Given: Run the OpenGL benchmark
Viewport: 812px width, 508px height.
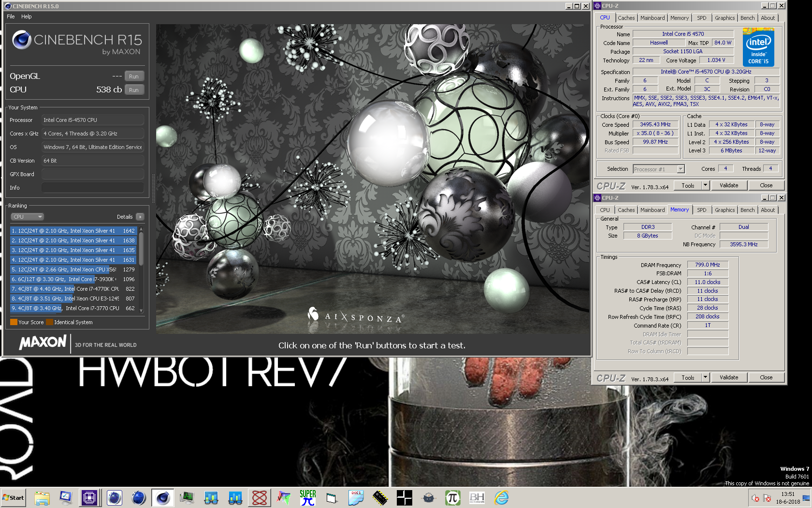Looking at the screenshot, I should click(x=134, y=76).
